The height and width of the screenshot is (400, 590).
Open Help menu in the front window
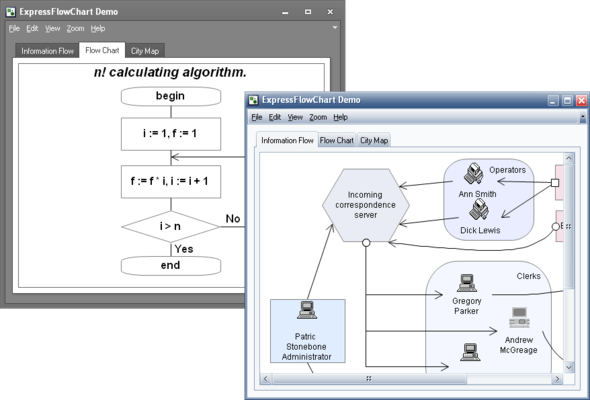341,117
